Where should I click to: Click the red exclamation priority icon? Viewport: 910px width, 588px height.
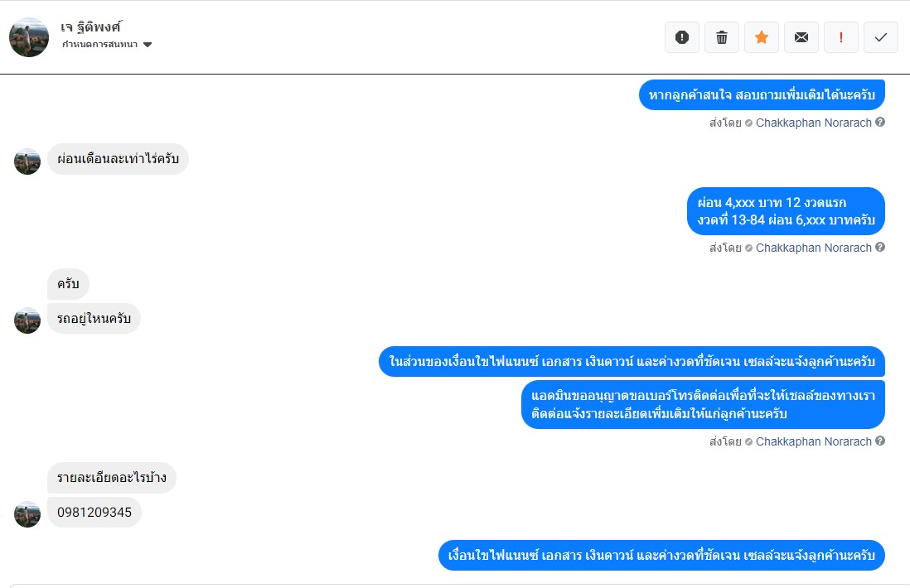841,37
